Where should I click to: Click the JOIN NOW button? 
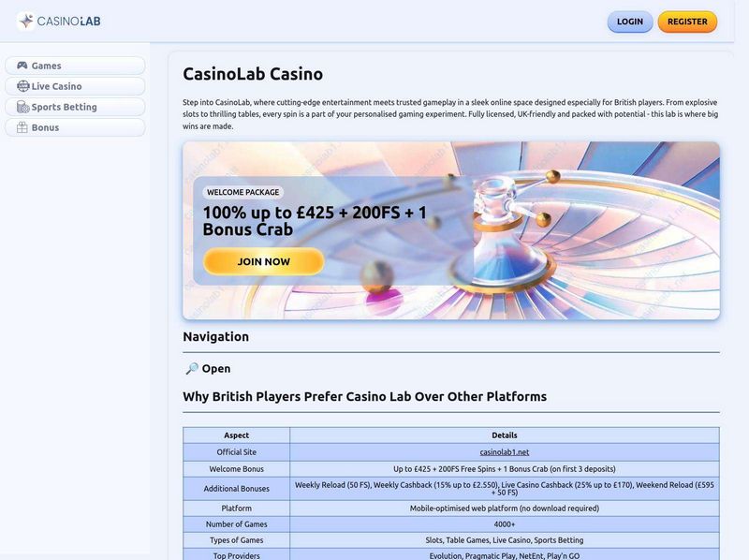pos(263,262)
